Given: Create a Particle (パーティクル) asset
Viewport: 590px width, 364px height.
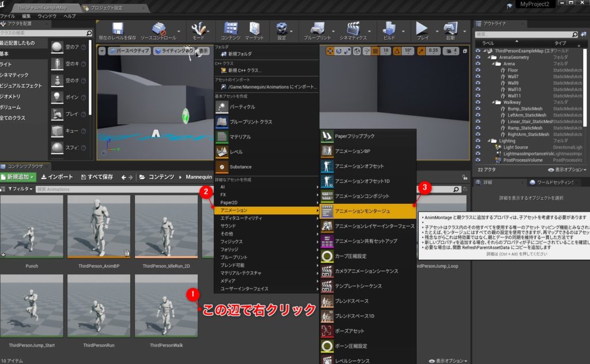Looking at the screenshot, I should pyautogui.click(x=266, y=107).
